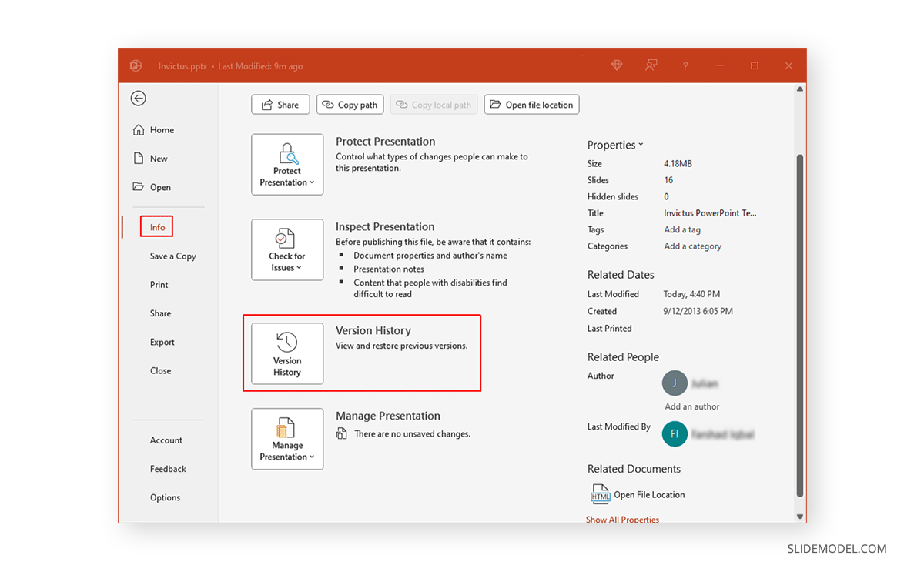Click the Share icon in the title bar

tap(651, 65)
